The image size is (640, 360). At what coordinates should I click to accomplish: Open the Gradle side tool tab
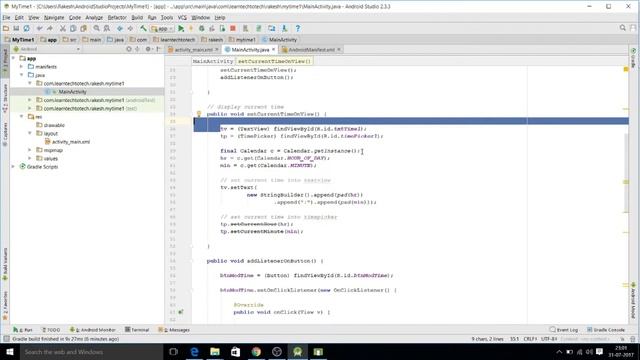click(x=633, y=58)
